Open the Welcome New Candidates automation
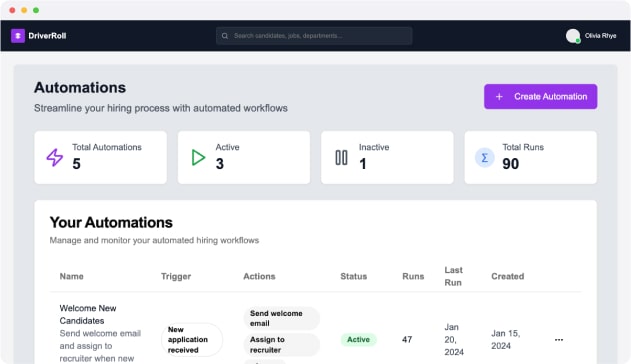631x364 pixels. click(88, 314)
